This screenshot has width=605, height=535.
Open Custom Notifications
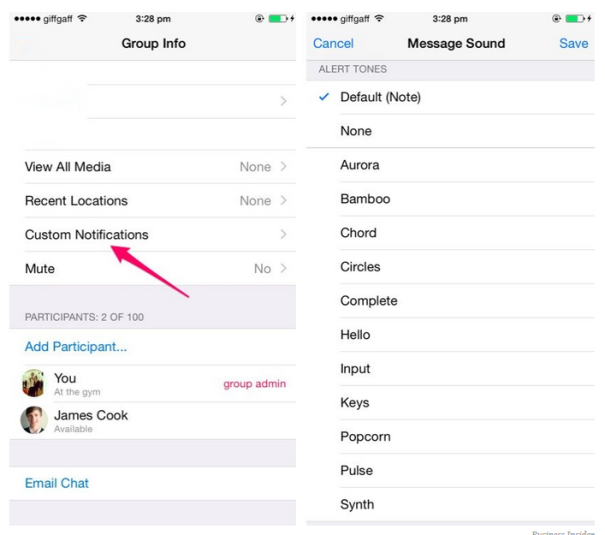pos(153,235)
